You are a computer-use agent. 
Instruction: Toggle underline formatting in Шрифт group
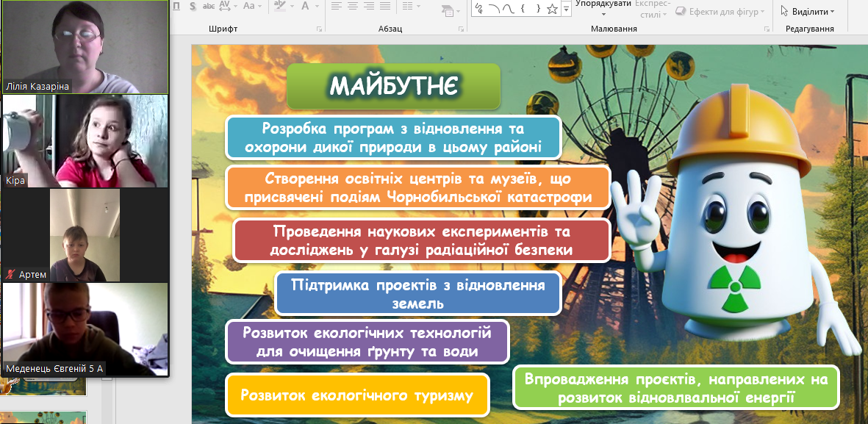pyautogui.click(x=176, y=6)
